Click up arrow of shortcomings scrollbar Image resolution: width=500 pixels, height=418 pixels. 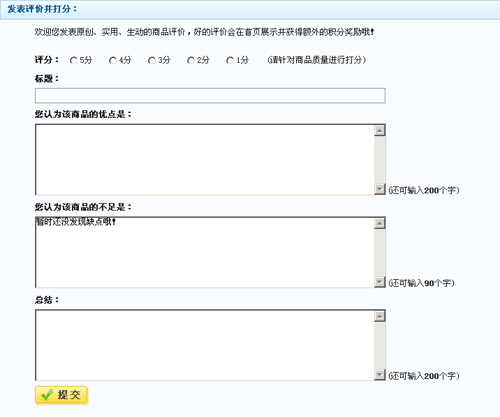[x=379, y=223]
